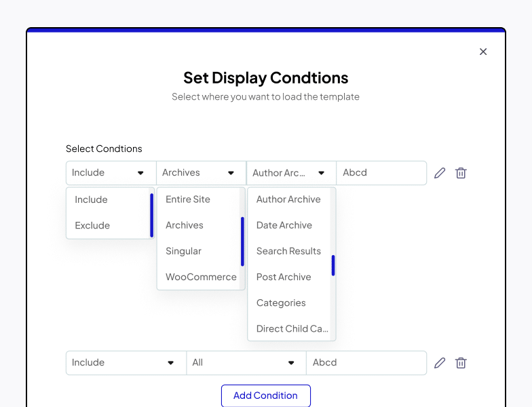Click the pencil edit icon on second condition row
Screen dimensions: 532x407
440,363
